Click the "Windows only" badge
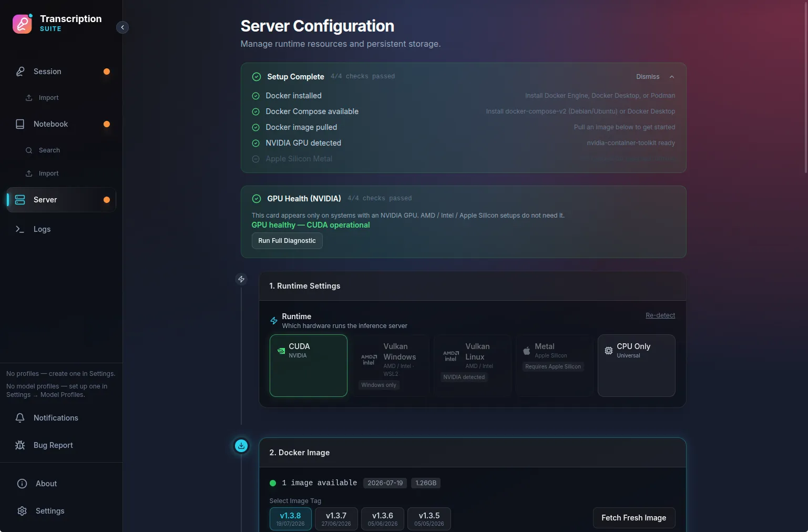The height and width of the screenshot is (532, 808). point(379,385)
